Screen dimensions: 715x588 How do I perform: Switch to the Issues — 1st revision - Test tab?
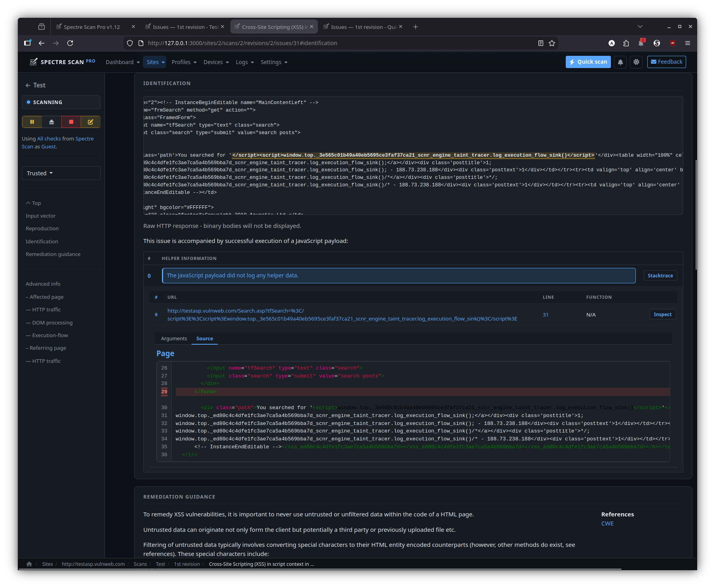[184, 27]
